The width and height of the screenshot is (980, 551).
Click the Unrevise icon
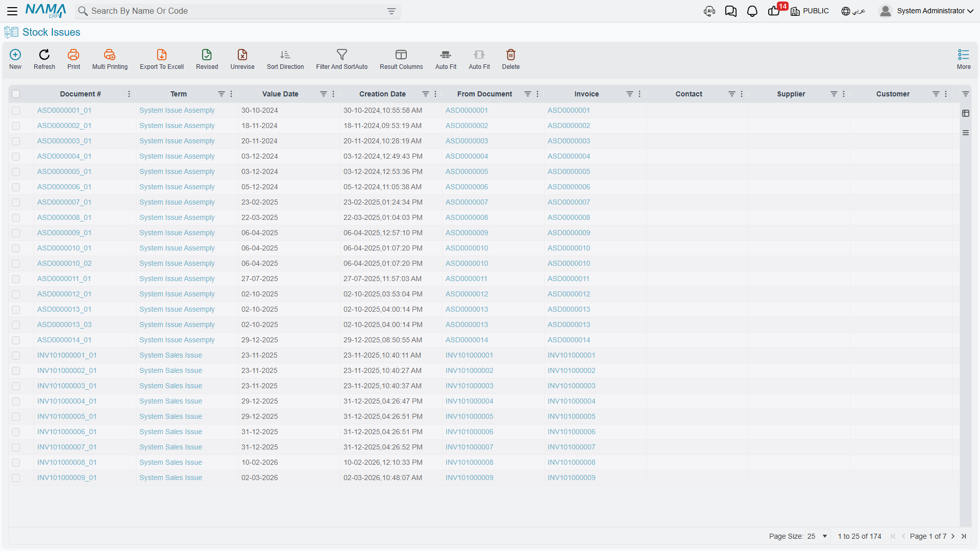click(242, 55)
